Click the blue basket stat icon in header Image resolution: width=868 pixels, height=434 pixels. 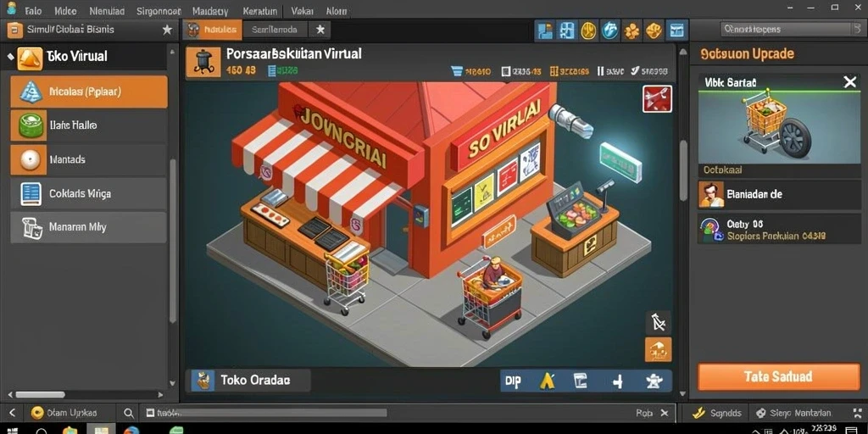click(457, 71)
